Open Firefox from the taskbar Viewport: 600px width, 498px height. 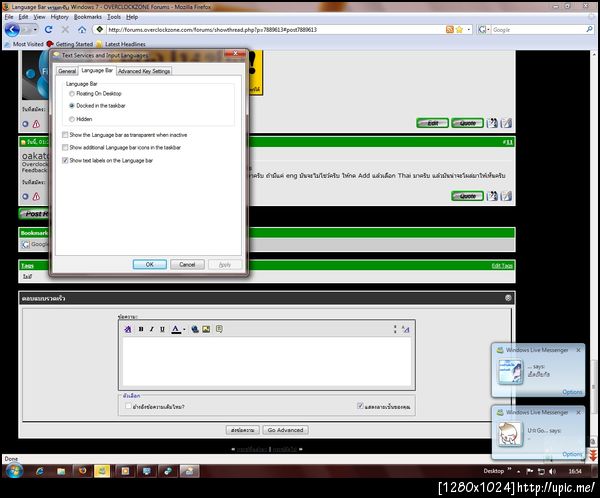(82, 471)
